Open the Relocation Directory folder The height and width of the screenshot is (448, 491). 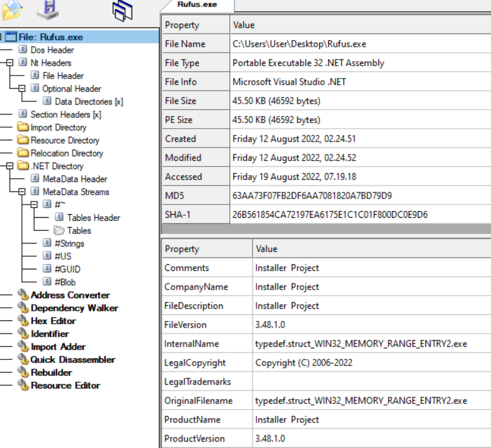coord(67,153)
